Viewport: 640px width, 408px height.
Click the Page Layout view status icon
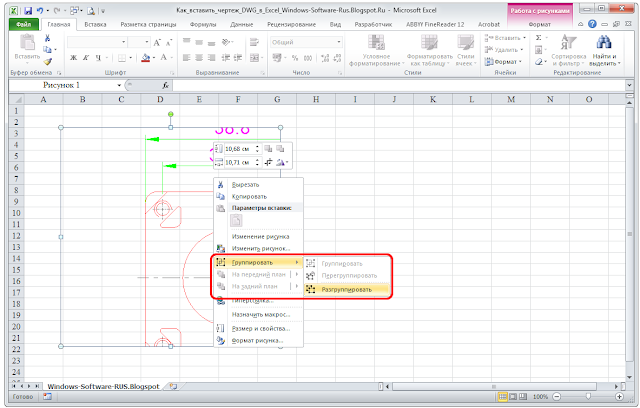pos(513,397)
